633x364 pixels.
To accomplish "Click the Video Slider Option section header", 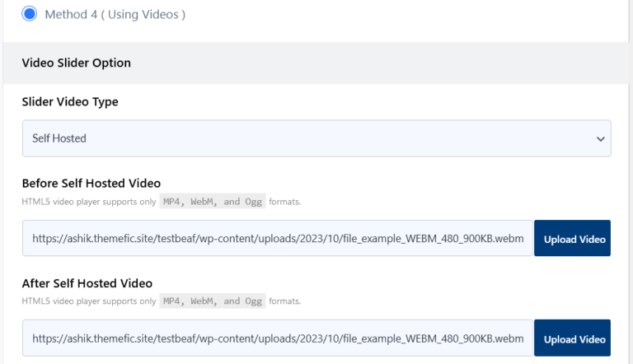I will pyautogui.click(x=76, y=63).
